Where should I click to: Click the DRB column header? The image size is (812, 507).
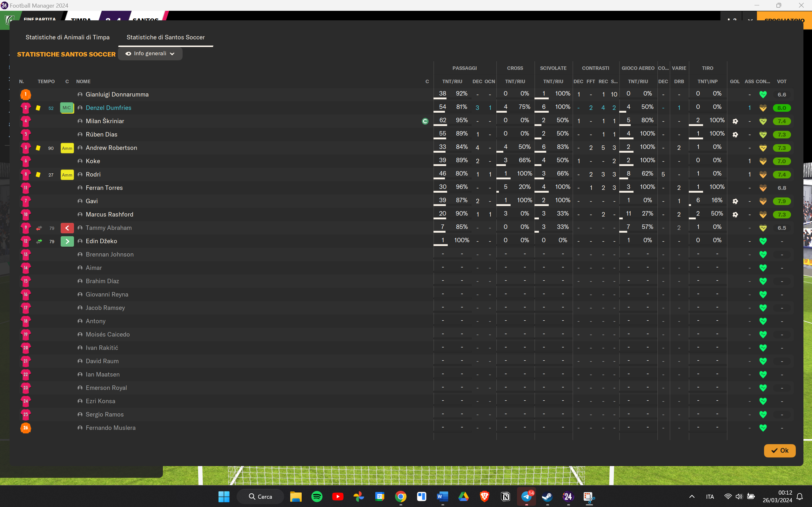point(679,82)
